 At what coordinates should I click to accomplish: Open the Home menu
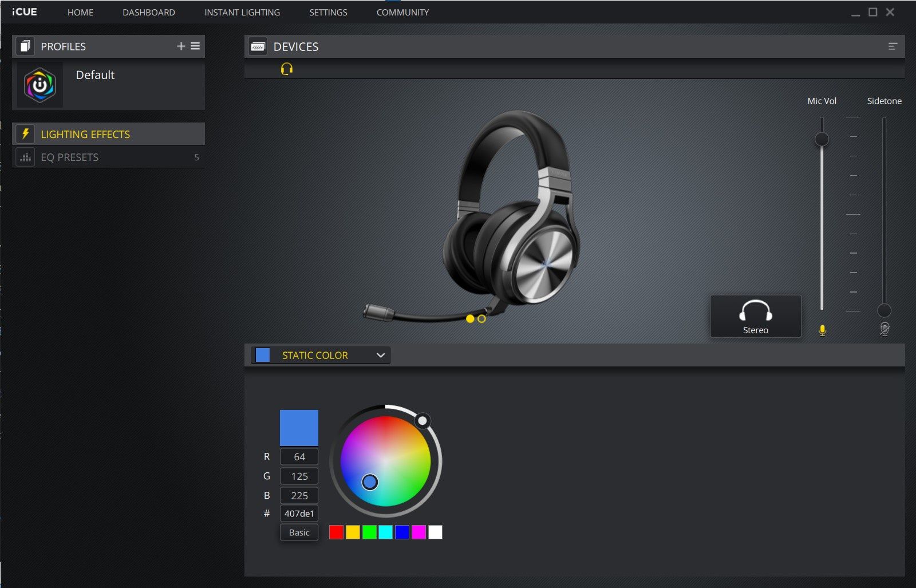tap(80, 12)
